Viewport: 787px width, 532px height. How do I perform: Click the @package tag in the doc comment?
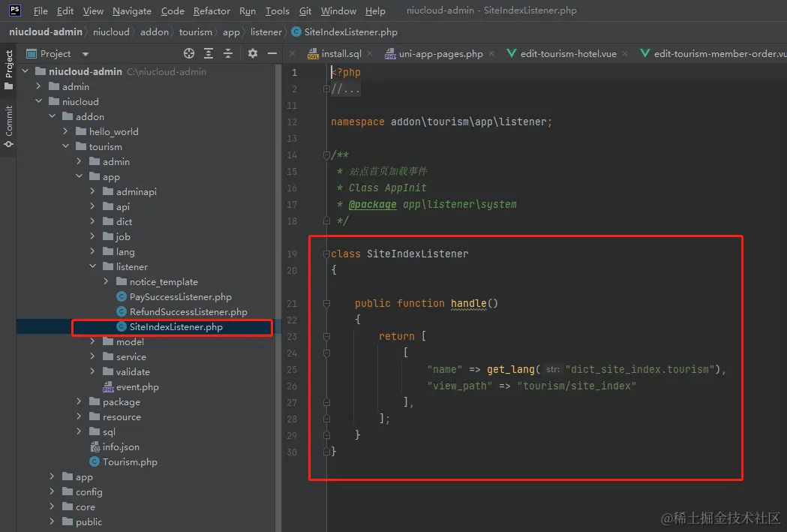coord(372,204)
